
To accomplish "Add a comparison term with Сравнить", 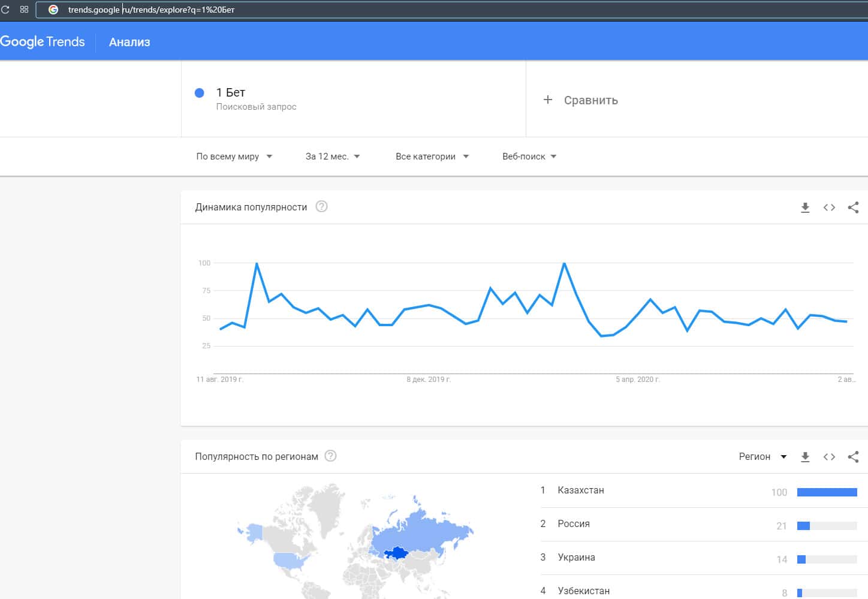I will pyautogui.click(x=580, y=100).
